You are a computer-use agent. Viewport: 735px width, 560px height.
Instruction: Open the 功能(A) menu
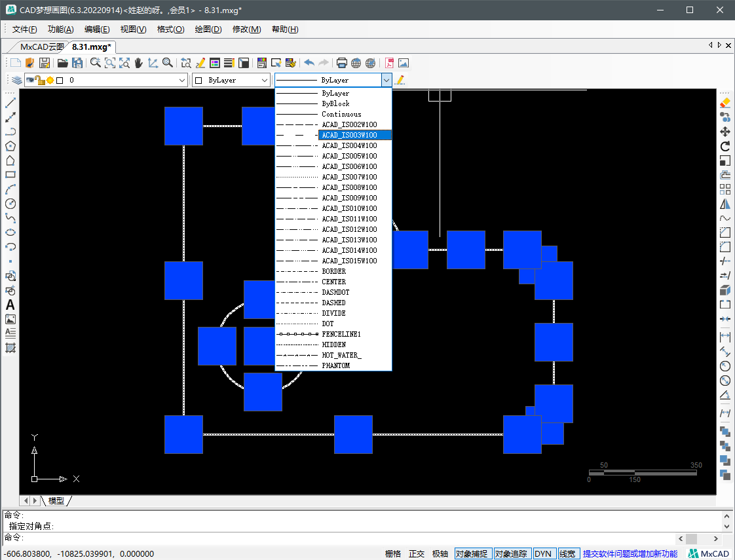[60, 29]
